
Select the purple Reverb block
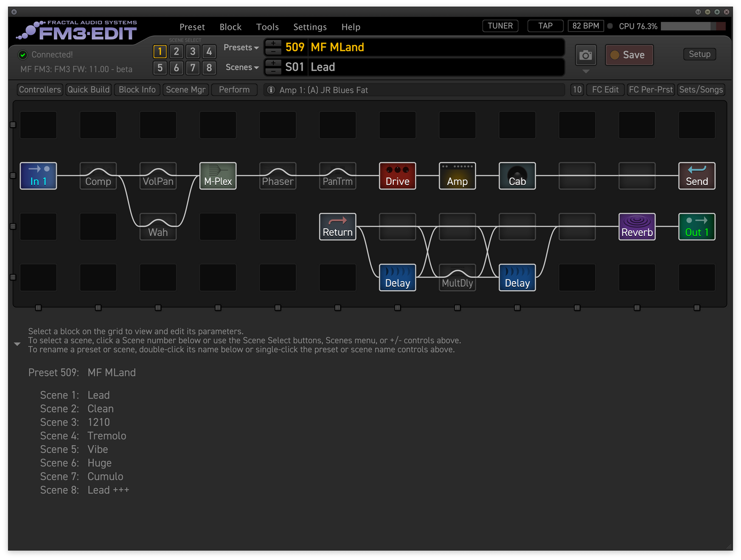(x=637, y=227)
